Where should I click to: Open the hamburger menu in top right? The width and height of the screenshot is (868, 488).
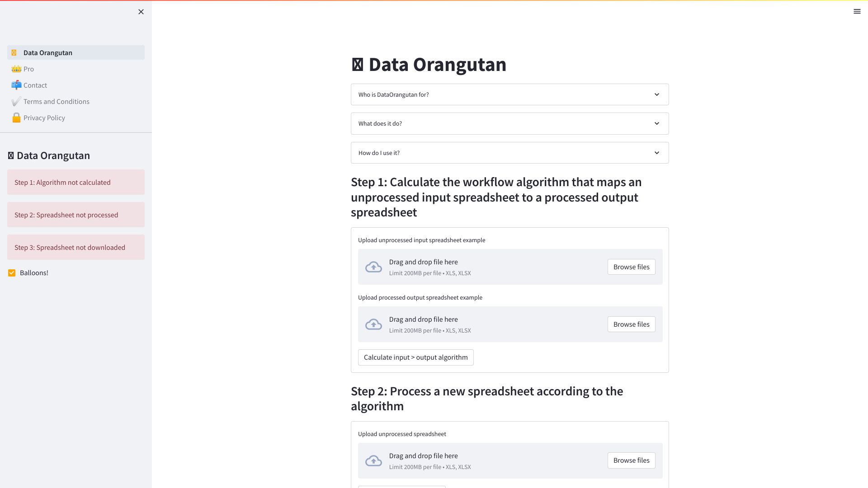[x=857, y=11]
